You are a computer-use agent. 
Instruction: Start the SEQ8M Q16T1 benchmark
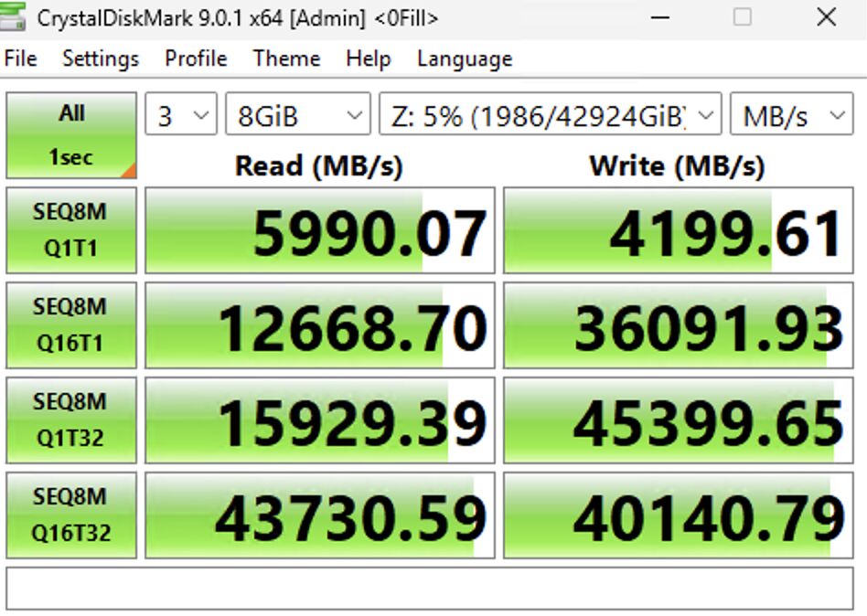70,325
